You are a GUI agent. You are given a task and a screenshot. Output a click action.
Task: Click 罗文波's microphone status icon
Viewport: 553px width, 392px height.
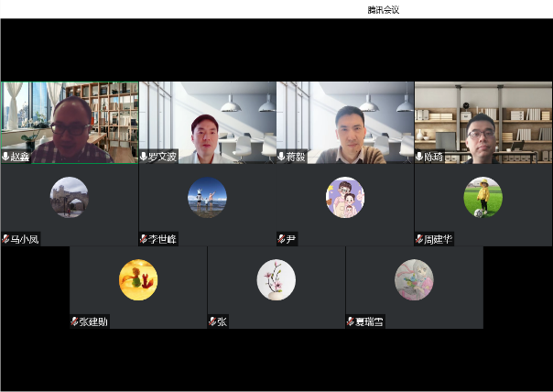click(144, 157)
